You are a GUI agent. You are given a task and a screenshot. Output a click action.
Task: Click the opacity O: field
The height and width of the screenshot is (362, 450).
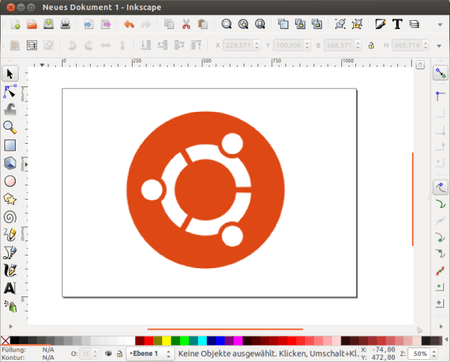point(86,354)
